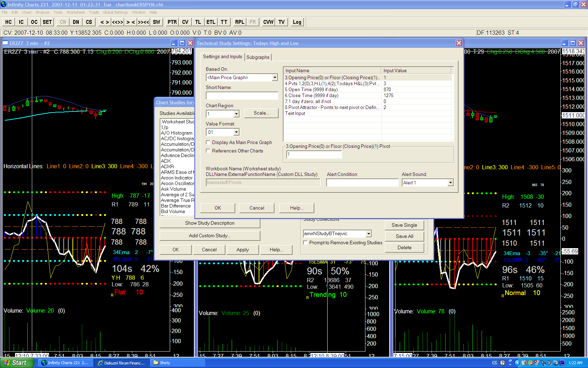Click the SET toolbar button
This screenshot has width=588, height=368.
tap(47, 22)
